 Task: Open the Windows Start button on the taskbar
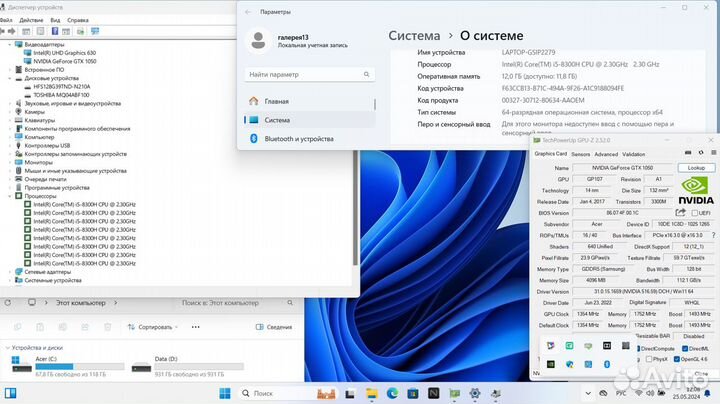coord(225,393)
